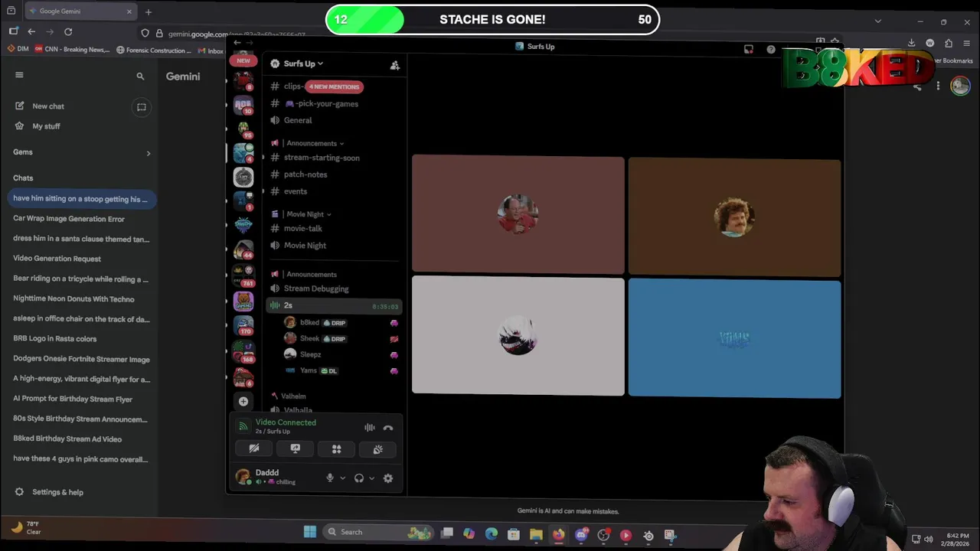
Task: Open Discord user settings gear
Action: click(388, 478)
